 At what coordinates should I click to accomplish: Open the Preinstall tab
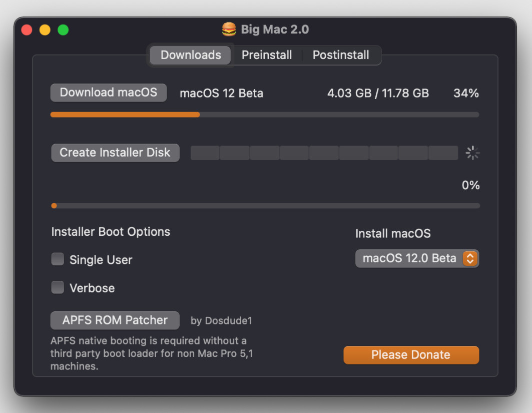267,55
